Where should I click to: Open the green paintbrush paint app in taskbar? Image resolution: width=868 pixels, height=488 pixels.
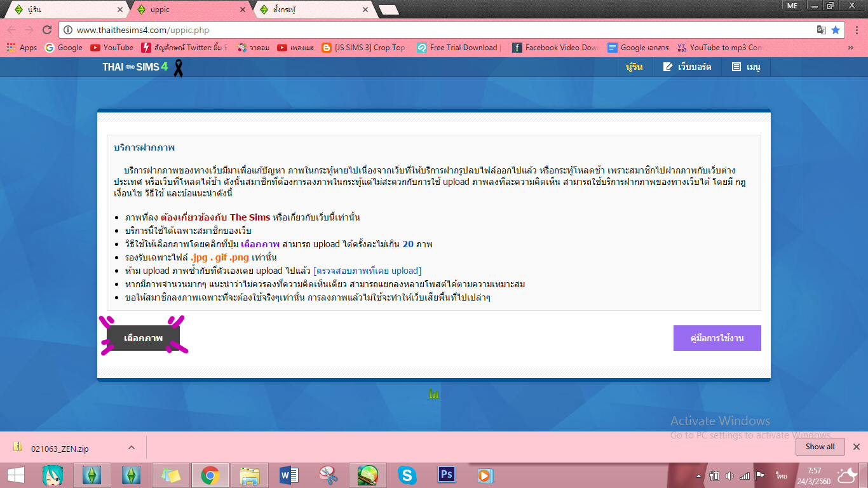[x=367, y=475]
